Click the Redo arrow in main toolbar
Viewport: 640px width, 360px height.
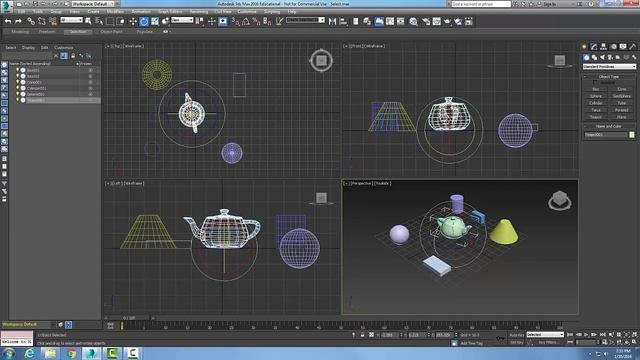(18, 21)
